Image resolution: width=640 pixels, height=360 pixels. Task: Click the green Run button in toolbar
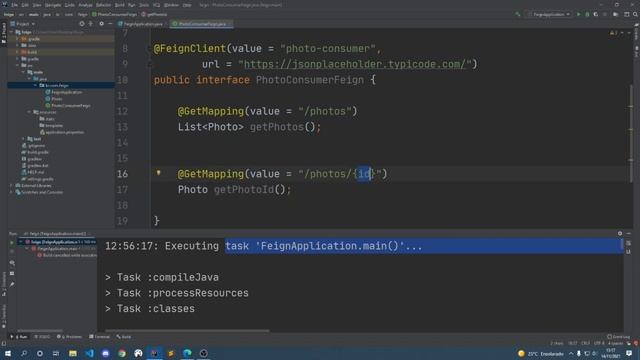click(578, 14)
